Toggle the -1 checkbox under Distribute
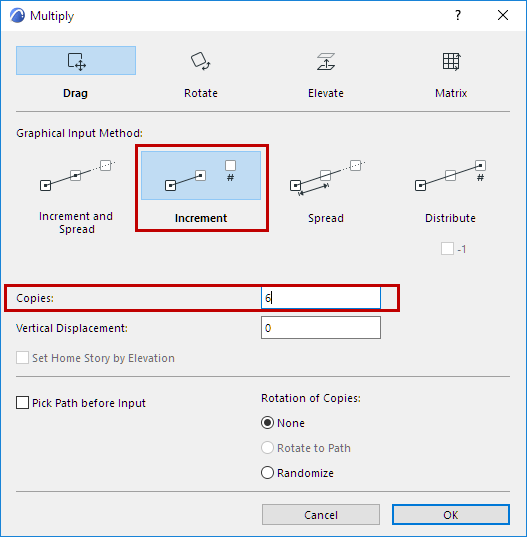This screenshot has width=527, height=537. tap(447, 249)
